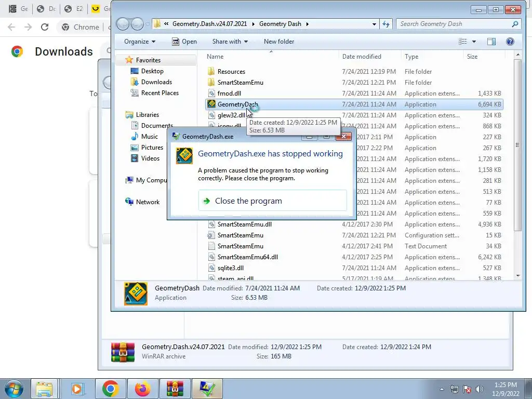Viewport: 532px width, 399px height.
Task: Click the network tray icon
Action: (454, 389)
